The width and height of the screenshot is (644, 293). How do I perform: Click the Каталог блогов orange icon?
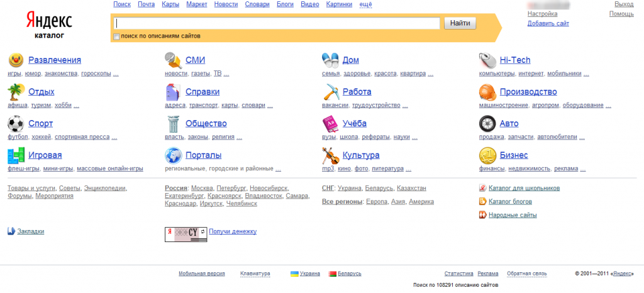482,201
